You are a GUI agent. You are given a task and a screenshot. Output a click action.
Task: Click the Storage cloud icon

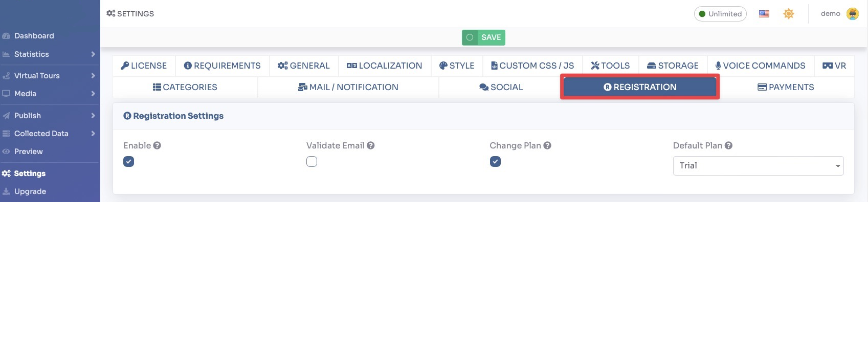(x=651, y=66)
